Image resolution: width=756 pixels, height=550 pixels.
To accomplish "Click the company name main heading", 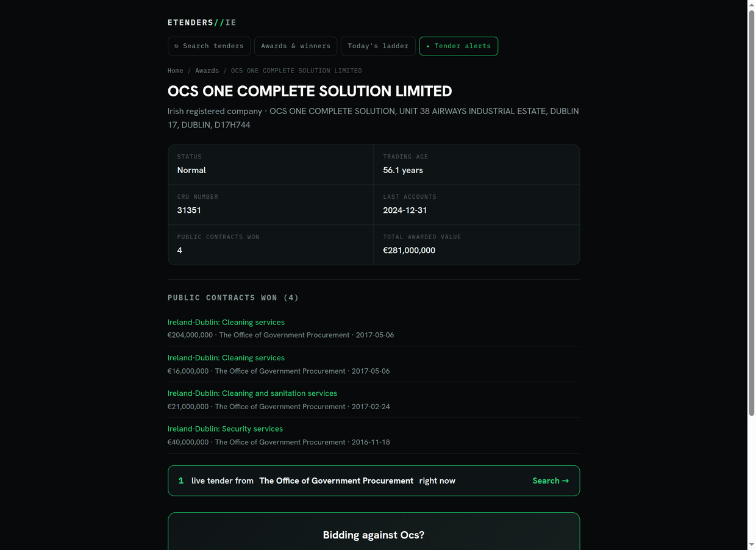I will pyautogui.click(x=310, y=91).
